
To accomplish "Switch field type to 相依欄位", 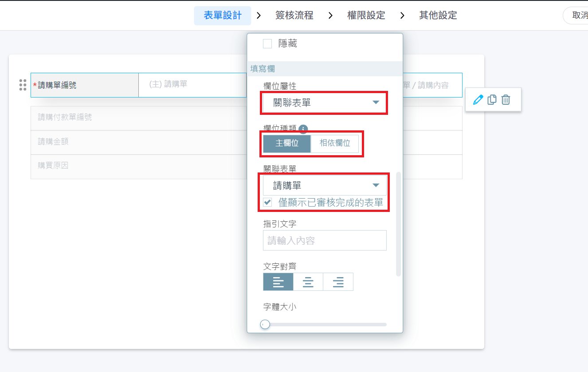I will 335,144.
